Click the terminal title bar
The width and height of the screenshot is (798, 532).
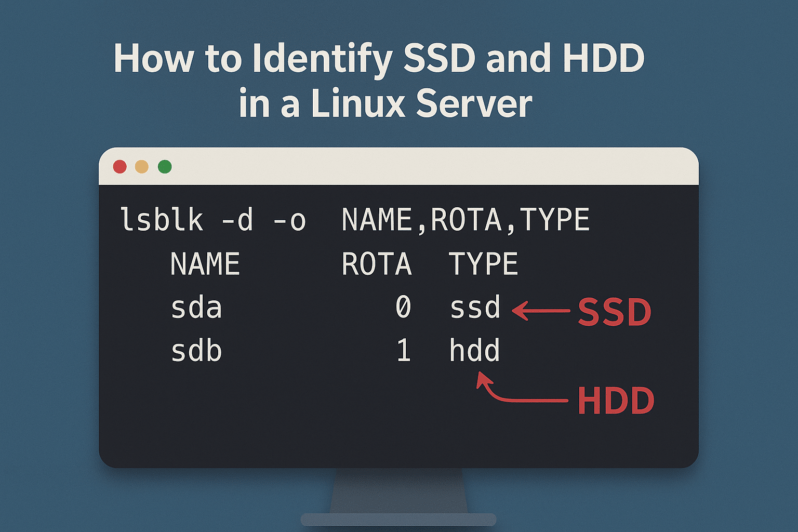[x=399, y=166]
